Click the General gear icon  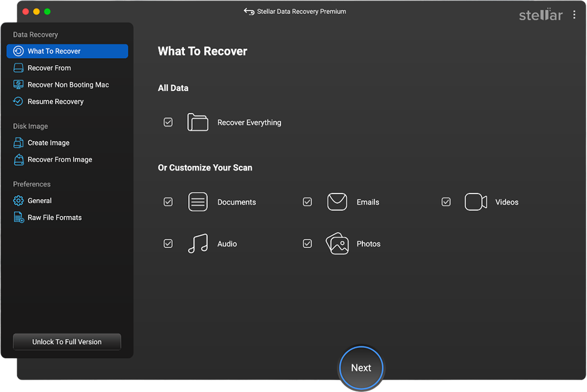[x=18, y=201]
